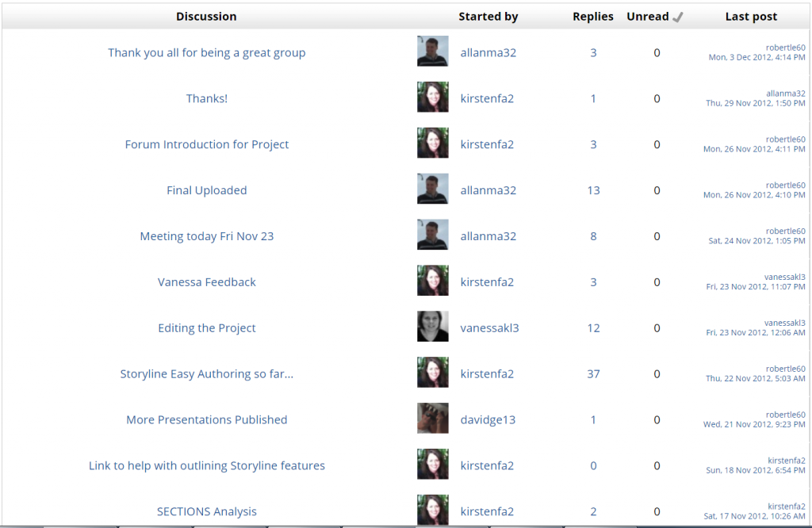Open last post dated Mon, 3 Dec 2012, 4:14 PM

756,58
